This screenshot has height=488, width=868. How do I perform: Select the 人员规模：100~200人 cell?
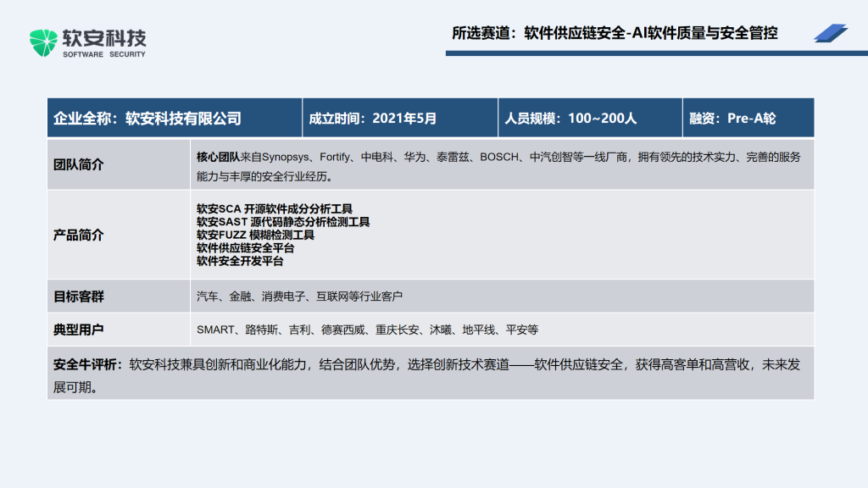pyautogui.click(x=590, y=118)
